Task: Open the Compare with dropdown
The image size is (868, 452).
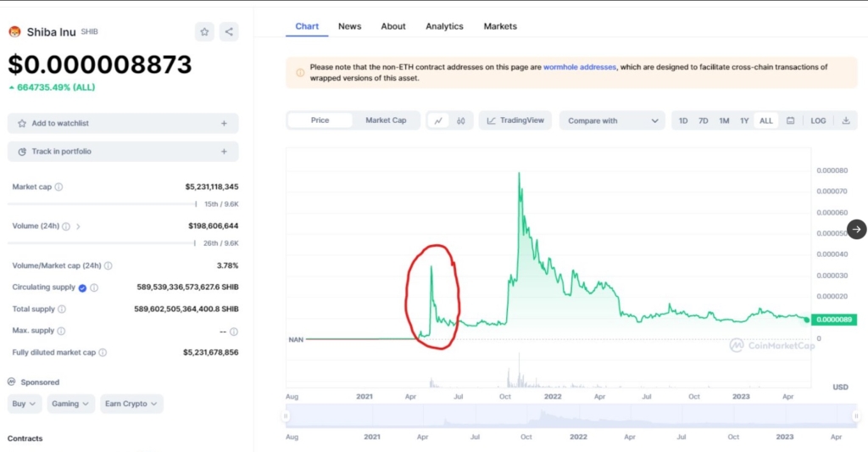Action: (612, 120)
